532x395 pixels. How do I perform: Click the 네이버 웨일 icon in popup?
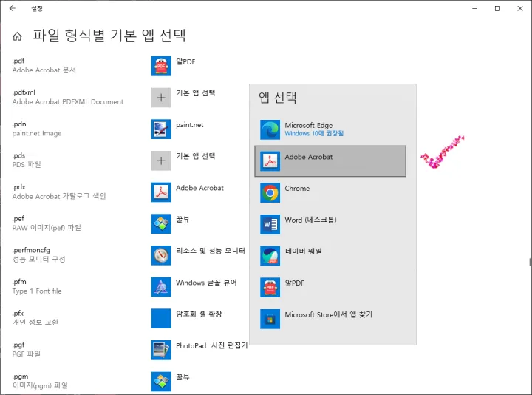click(x=270, y=256)
